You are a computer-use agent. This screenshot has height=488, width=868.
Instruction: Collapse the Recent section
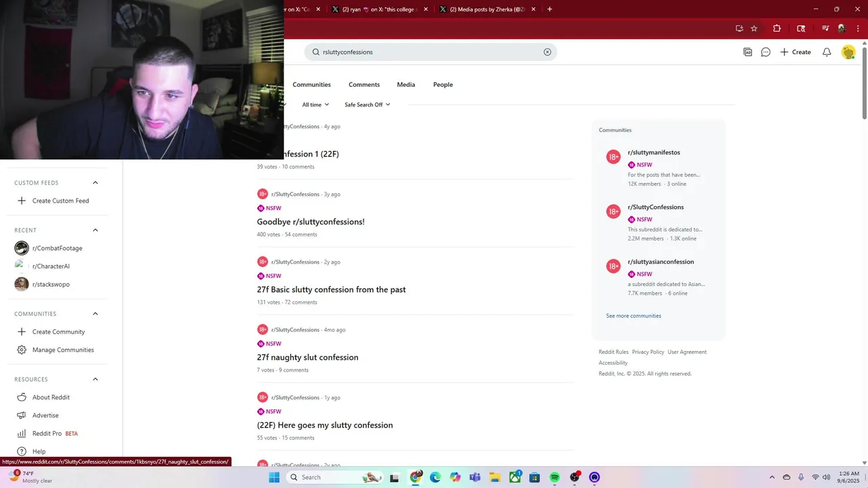pos(95,230)
